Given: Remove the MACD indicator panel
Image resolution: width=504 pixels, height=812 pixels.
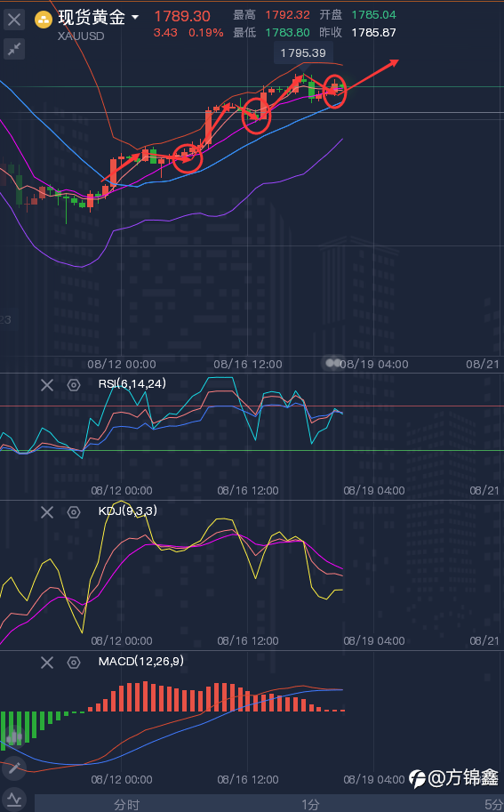Looking at the screenshot, I should 47,663.
